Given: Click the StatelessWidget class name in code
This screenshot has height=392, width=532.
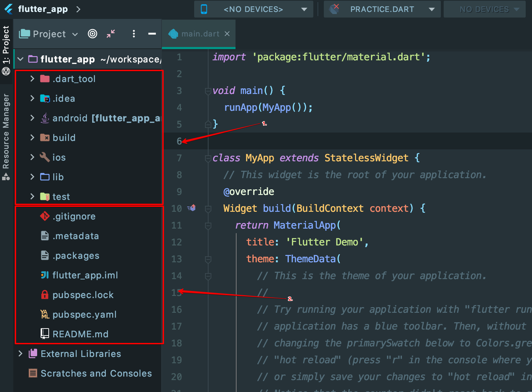Looking at the screenshot, I should coord(366,158).
